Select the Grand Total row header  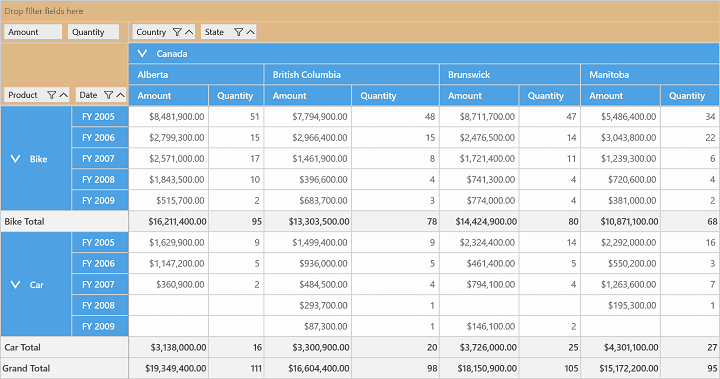coord(64,368)
